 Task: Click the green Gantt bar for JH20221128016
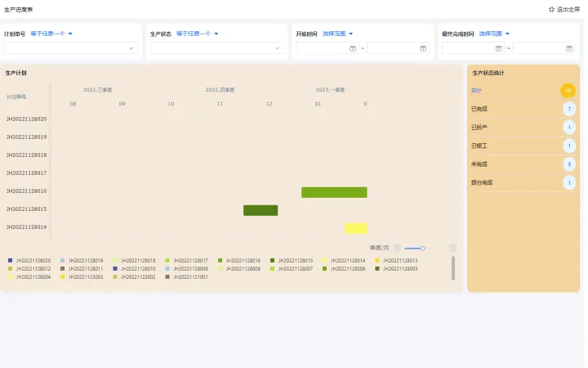pyautogui.click(x=334, y=192)
